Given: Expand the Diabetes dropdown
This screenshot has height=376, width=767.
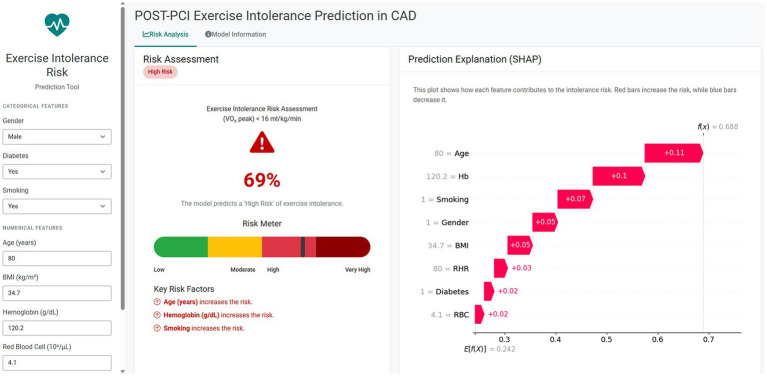Looking at the screenshot, I should click(57, 172).
